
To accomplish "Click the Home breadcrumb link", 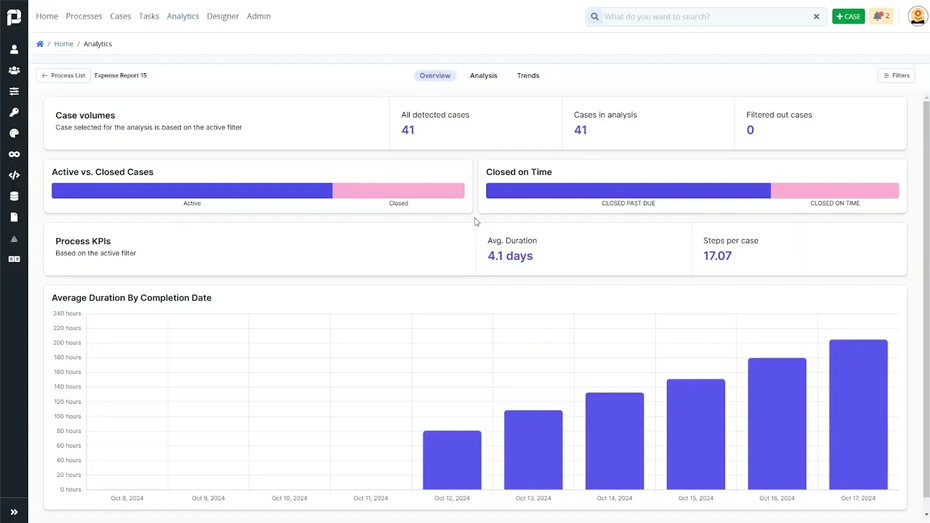I will click(64, 44).
